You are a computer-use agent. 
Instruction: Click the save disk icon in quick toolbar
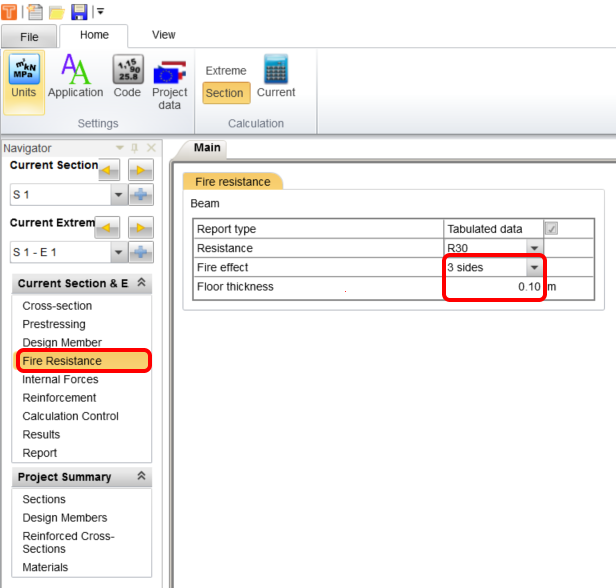[x=79, y=11]
